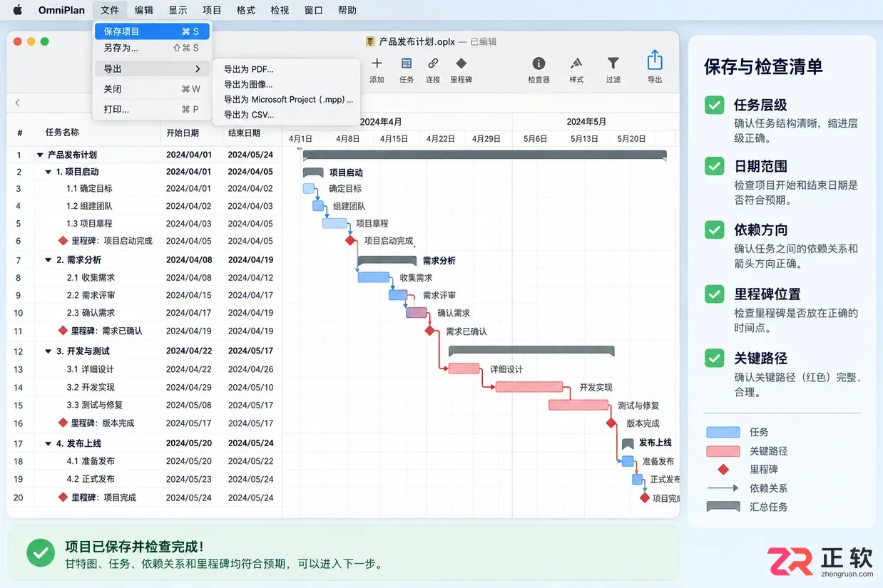The width and height of the screenshot is (883, 588).
Task: Choose 打印... from the file menu
Action: tap(153, 109)
